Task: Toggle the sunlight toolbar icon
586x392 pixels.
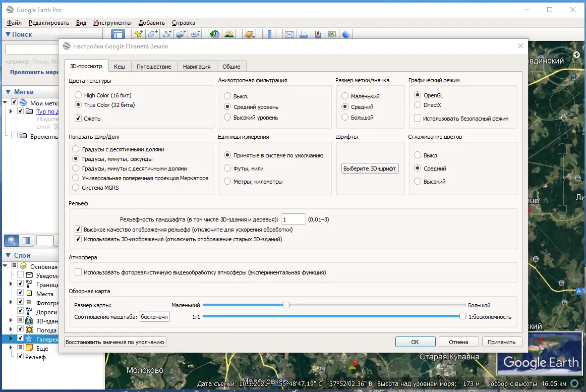Action: [x=229, y=34]
